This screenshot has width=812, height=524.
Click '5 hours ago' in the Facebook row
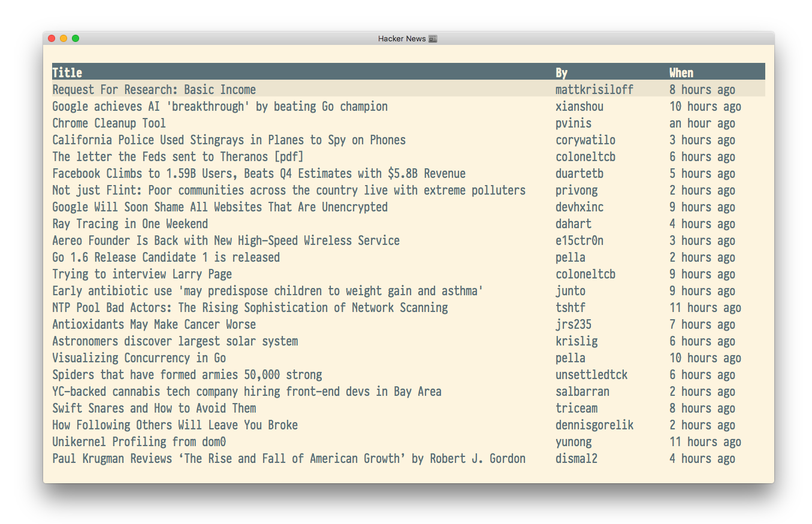click(702, 173)
